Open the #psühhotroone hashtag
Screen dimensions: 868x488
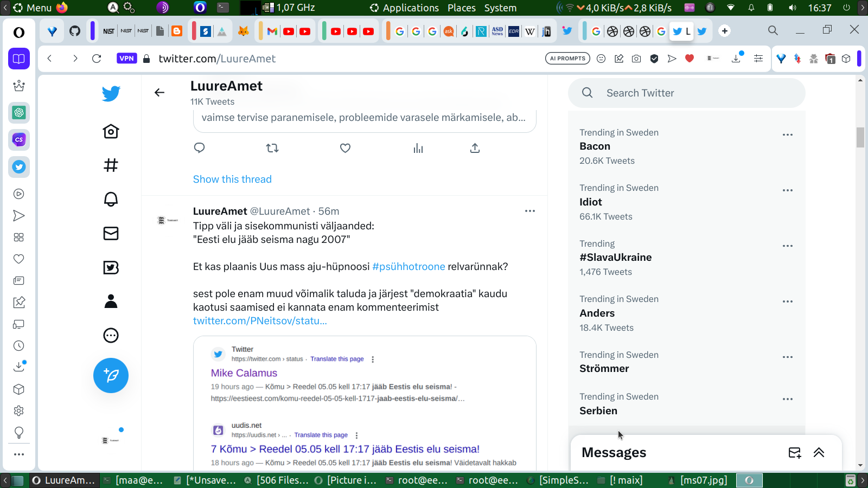[x=409, y=267]
